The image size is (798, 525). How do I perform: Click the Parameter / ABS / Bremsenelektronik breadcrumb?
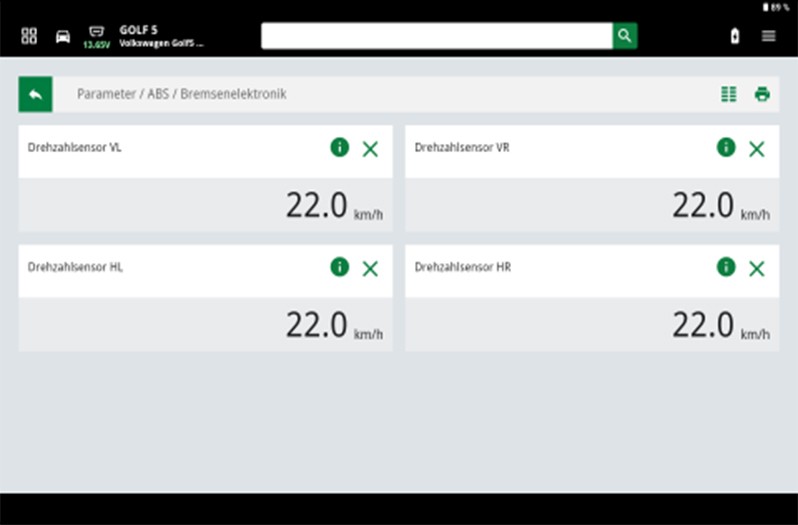(182, 94)
